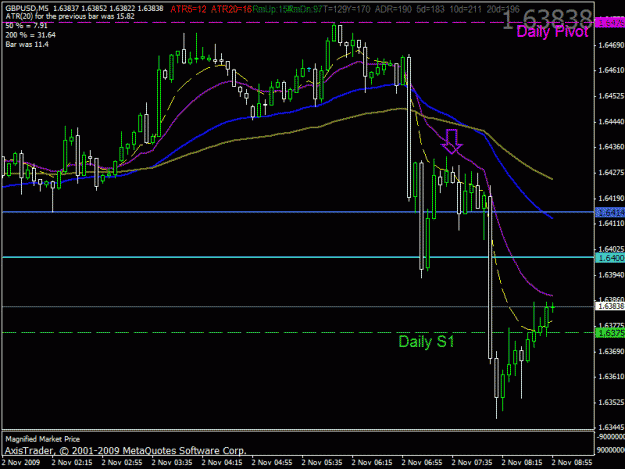This screenshot has height=469, width=625.
Task: Click the '2 Nov 04:15' time label
Action: point(222,463)
